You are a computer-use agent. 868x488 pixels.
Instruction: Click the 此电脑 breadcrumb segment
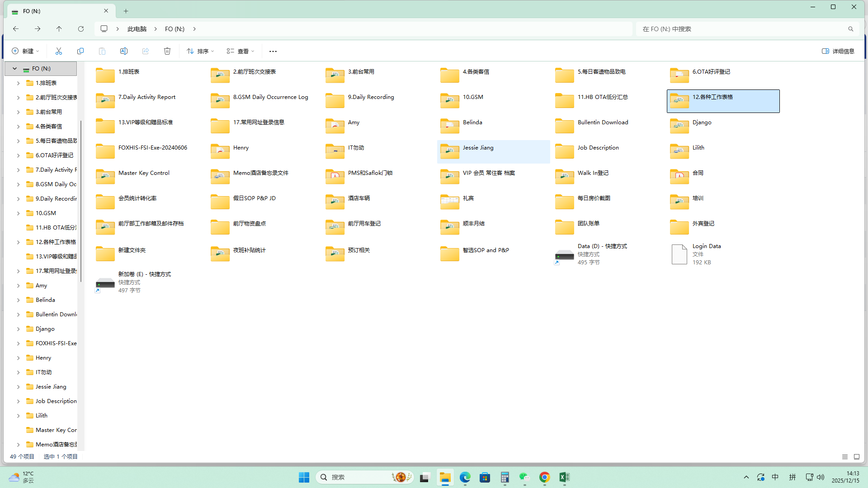coord(137,29)
